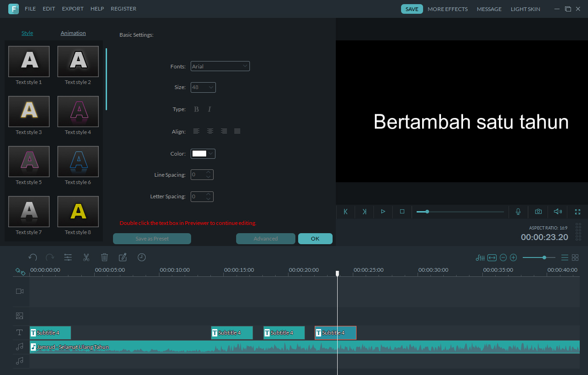The width and height of the screenshot is (588, 375).
Task: Select center text alignment
Action: [210, 131]
